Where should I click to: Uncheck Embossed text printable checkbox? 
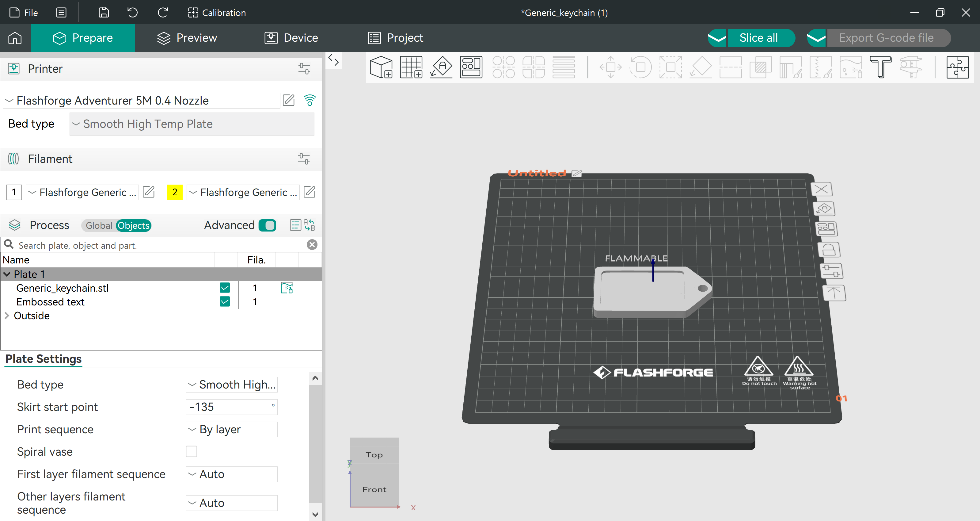pos(225,301)
